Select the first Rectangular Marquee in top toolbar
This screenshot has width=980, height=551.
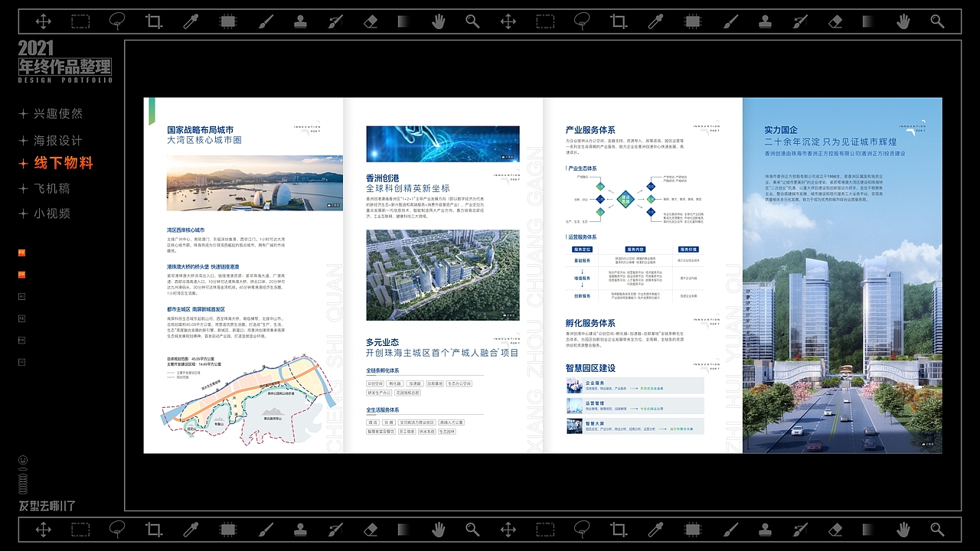tap(80, 21)
